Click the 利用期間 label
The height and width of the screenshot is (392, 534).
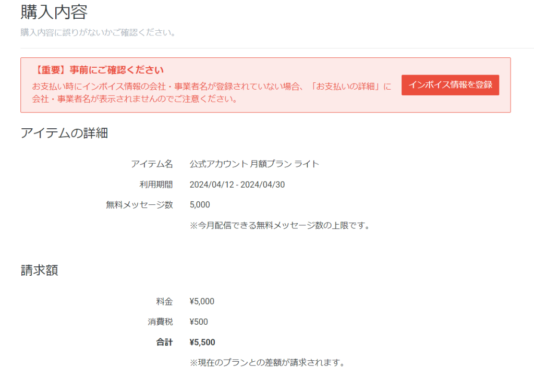point(158,184)
